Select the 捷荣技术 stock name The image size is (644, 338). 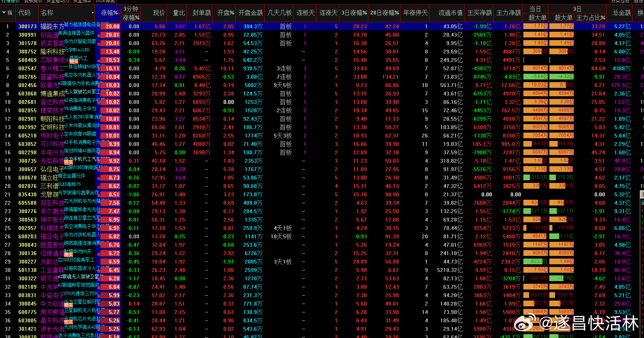tap(53, 110)
